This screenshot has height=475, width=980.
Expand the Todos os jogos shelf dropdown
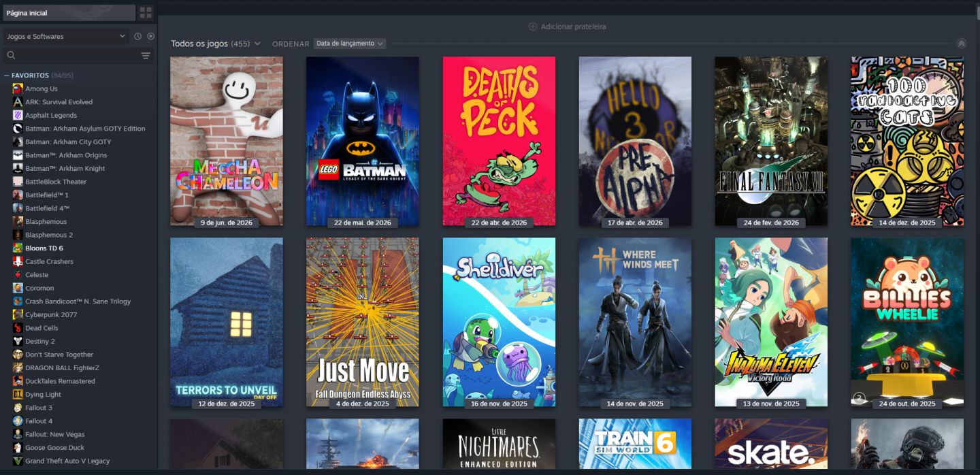click(257, 44)
